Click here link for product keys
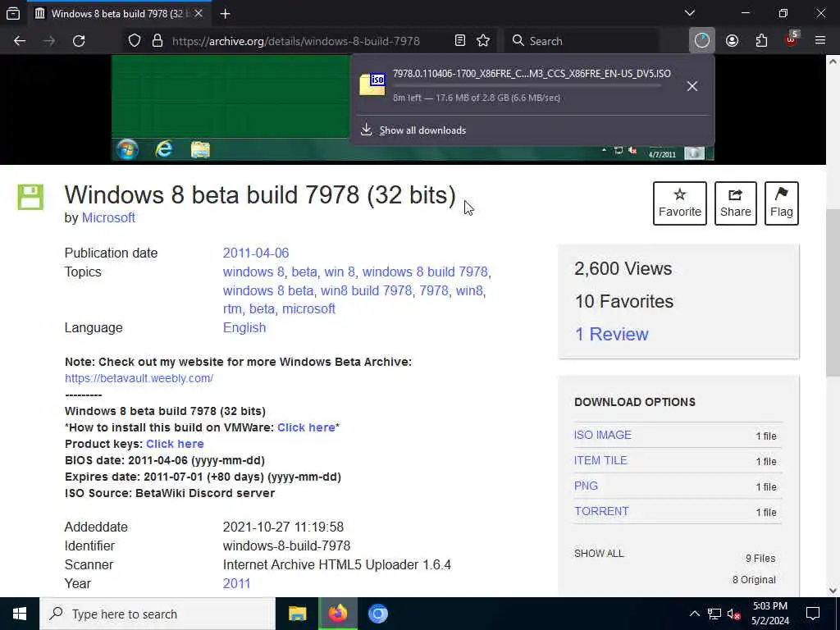 [x=175, y=444]
